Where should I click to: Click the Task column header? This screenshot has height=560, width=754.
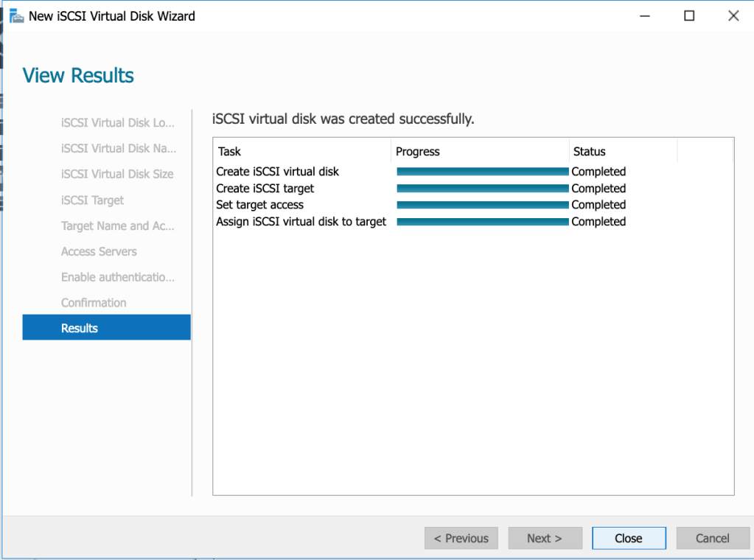[229, 151]
